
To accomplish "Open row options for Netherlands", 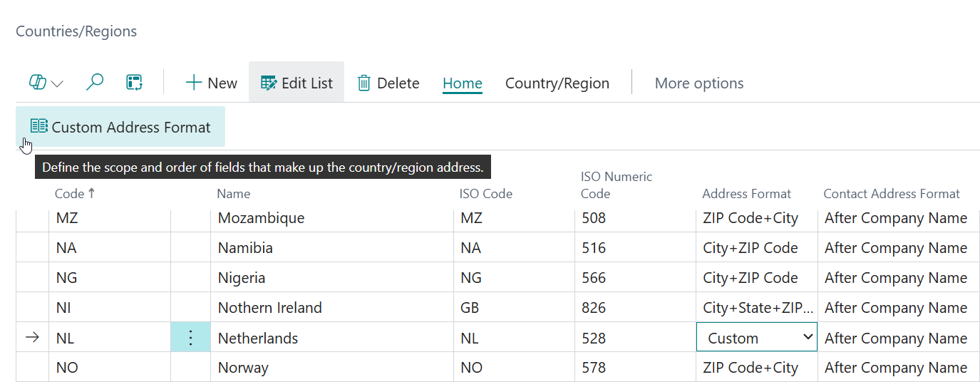I will point(190,338).
